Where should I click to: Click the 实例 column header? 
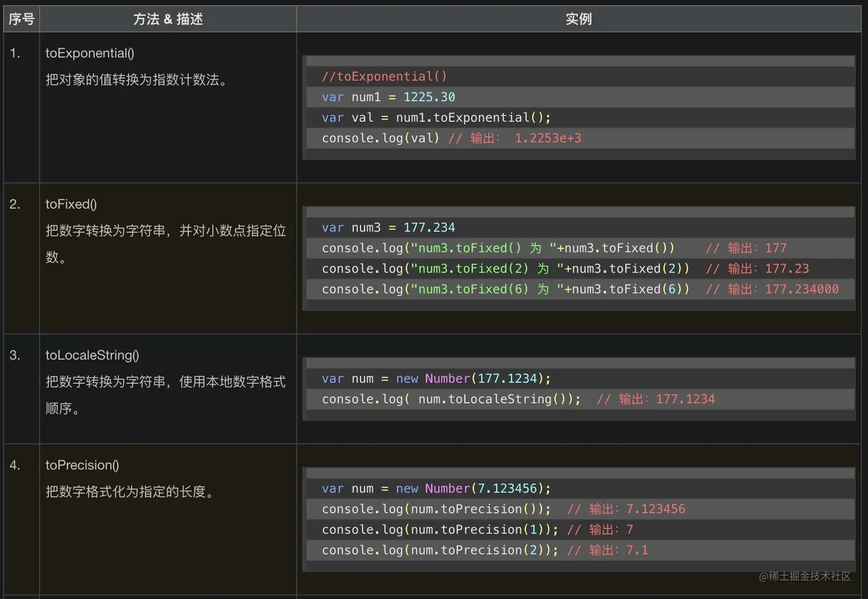tap(578, 19)
